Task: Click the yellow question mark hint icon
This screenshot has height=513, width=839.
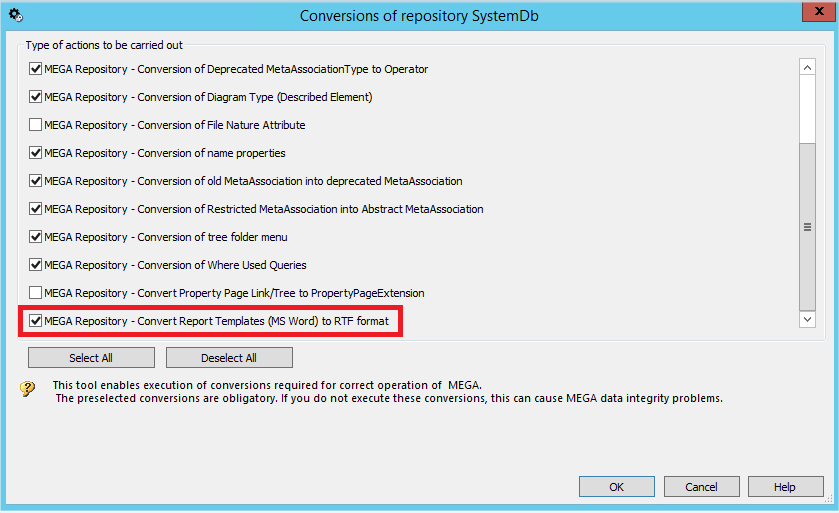Action: pos(27,389)
